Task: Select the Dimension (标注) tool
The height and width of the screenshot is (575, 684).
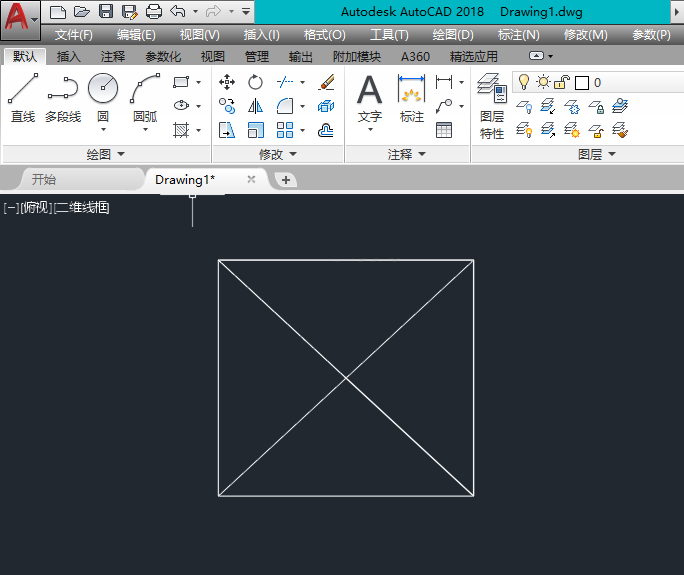Action: (x=411, y=99)
